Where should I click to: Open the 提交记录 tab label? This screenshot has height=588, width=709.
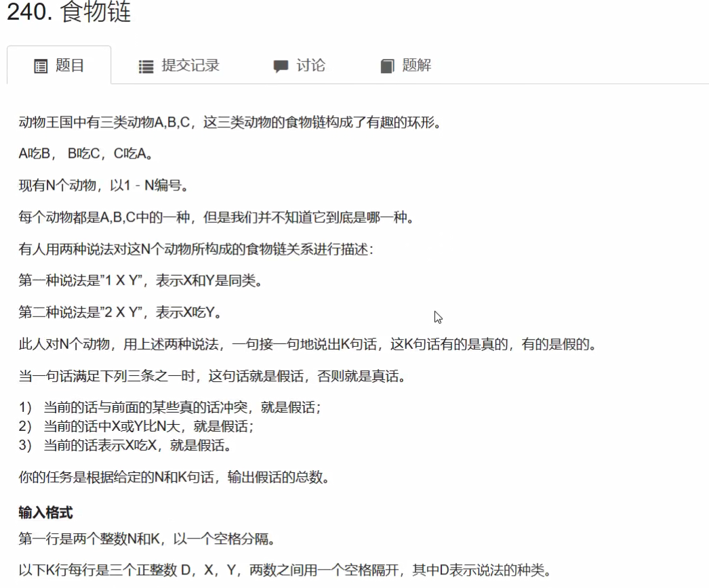click(190, 66)
